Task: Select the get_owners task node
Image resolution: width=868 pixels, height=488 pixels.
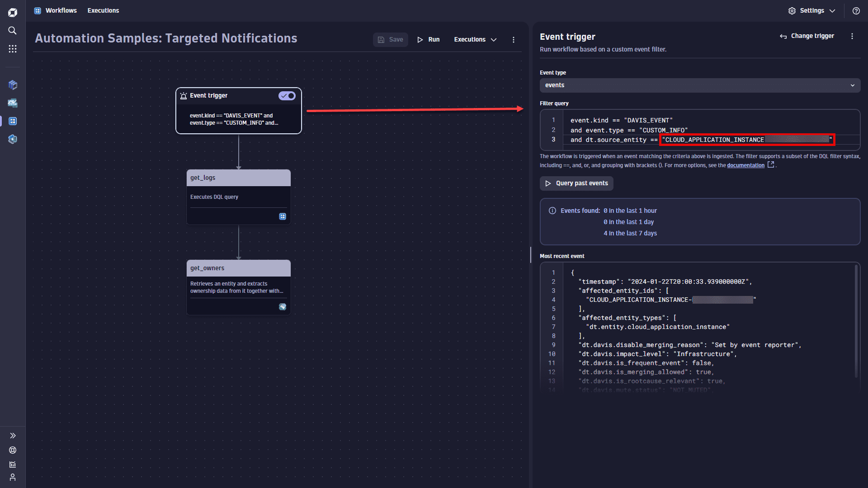Action: tap(238, 287)
